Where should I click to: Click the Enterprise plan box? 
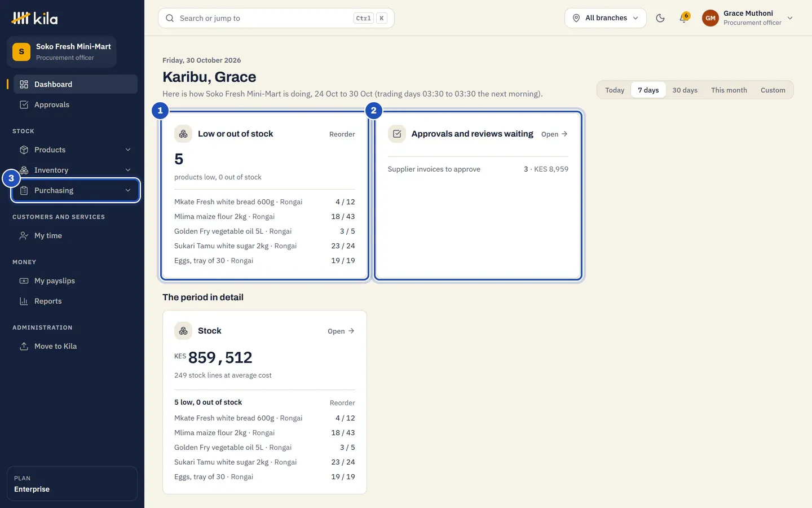[72, 484]
